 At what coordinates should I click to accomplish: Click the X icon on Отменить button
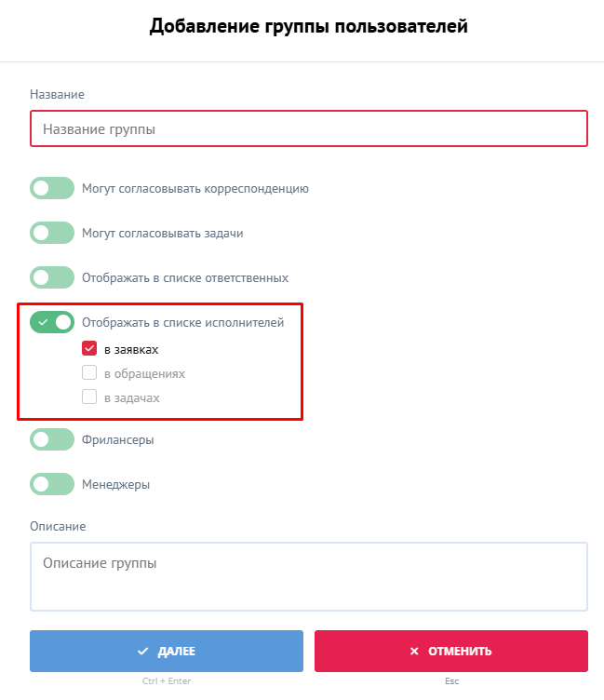pos(414,652)
